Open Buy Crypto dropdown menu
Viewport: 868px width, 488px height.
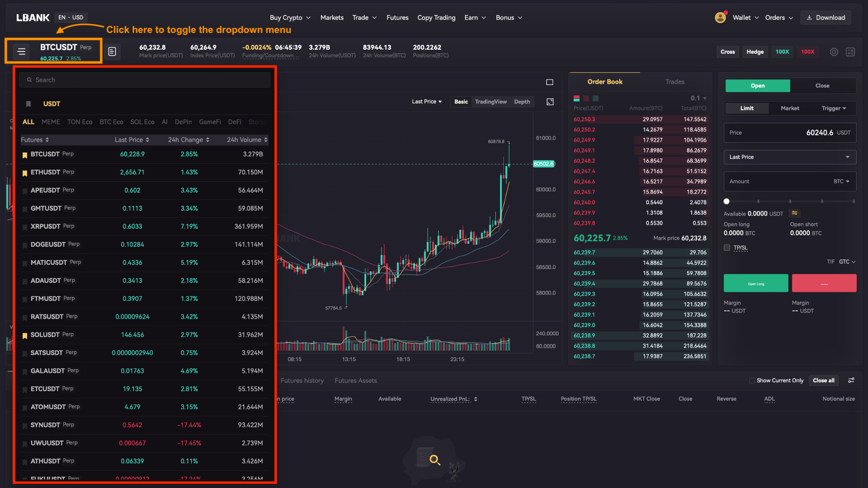coord(290,18)
